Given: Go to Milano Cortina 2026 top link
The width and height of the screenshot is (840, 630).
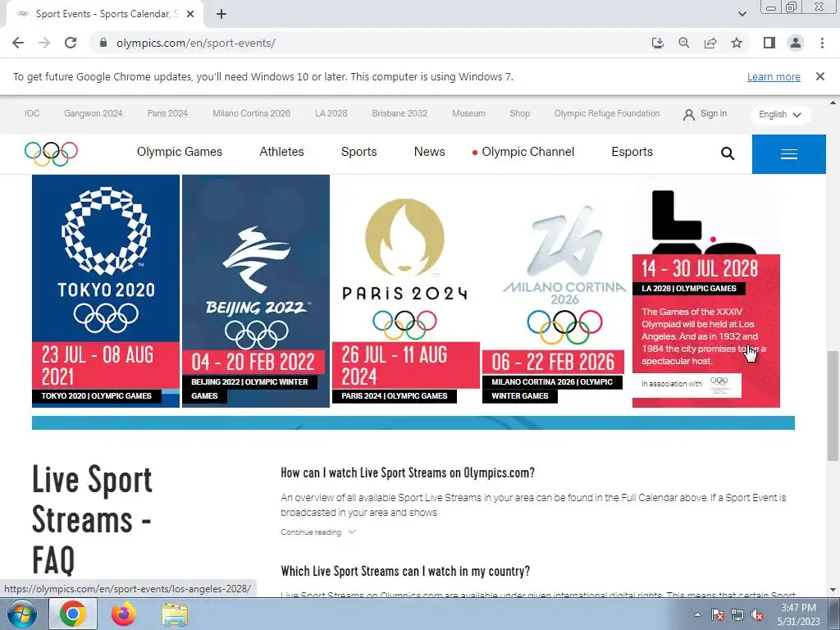Looking at the screenshot, I should click(x=251, y=113).
